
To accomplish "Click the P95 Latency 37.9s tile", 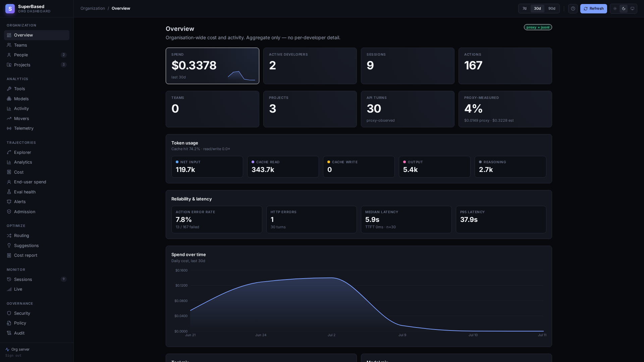I will (501, 220).
